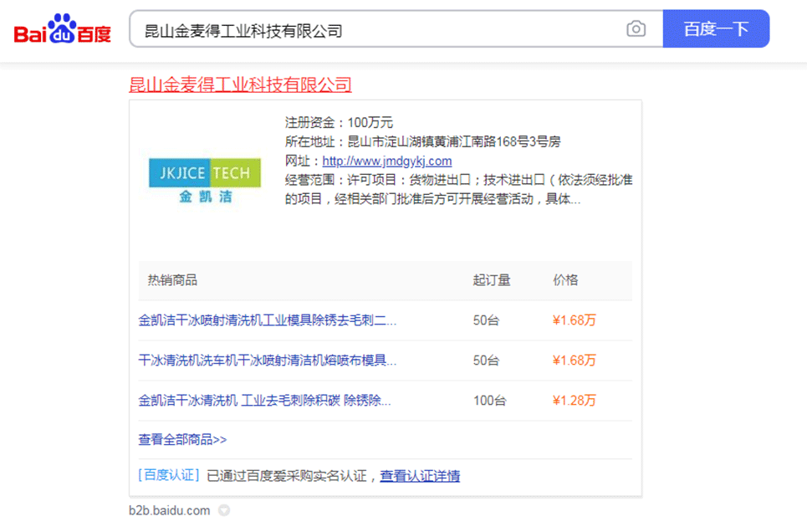The height and width of the screenshot is (532, 807).
Task: Click the Baidu logo
Action: tap(63, 30)
